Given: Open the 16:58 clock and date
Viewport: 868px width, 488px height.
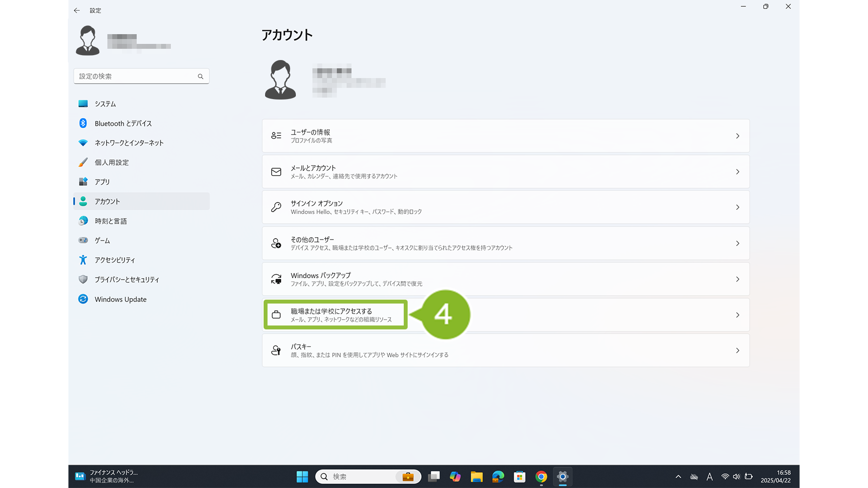Looking at the screenshot, I should click(776, 476).
